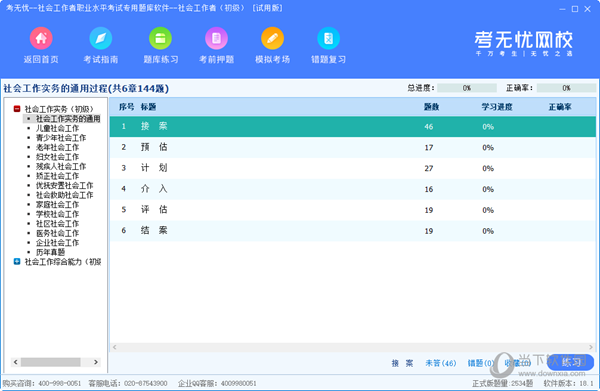
Task: Expand the 社会工作综合能力 tree node
Action: [x=17, y=262]
